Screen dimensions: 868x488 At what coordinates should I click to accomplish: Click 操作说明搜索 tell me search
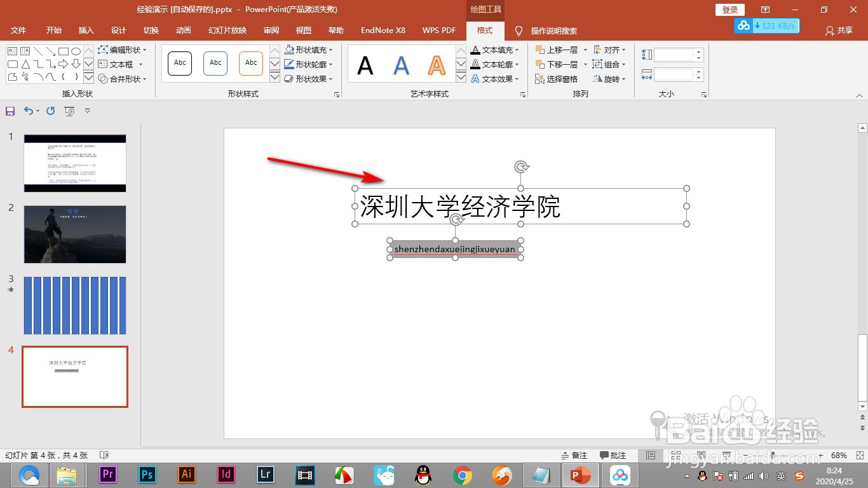click(x=546, y=30)
